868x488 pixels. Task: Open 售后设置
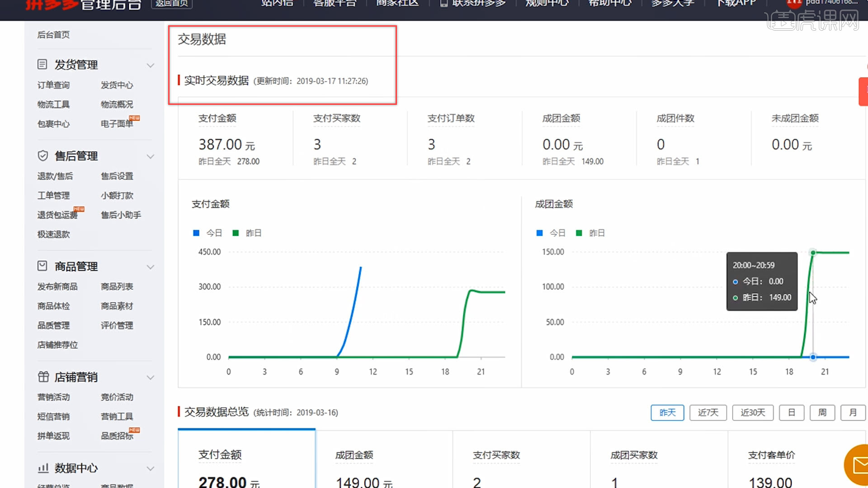coord(117,176)
